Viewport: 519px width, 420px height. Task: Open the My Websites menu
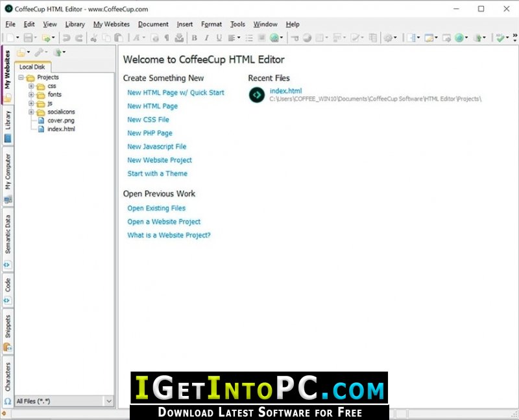111,24
